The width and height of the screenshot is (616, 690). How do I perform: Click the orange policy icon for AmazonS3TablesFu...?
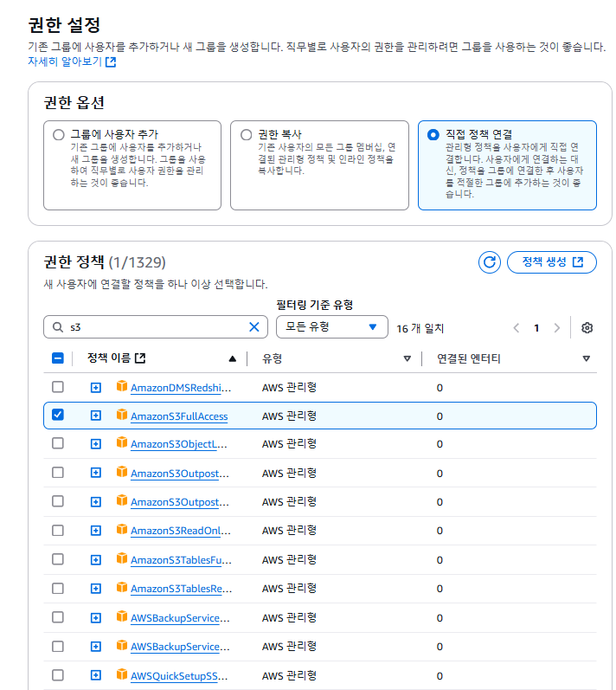[x=122, y=558]
